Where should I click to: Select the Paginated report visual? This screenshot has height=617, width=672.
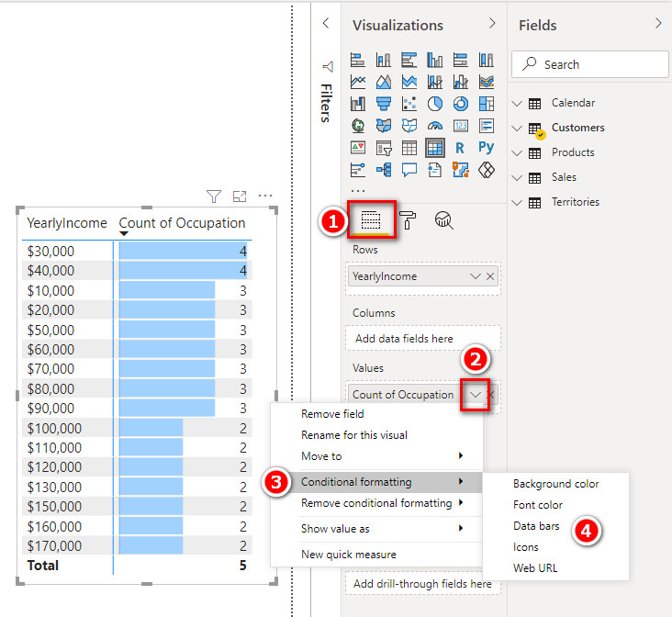pyautogui.click(x=435, y=170)
